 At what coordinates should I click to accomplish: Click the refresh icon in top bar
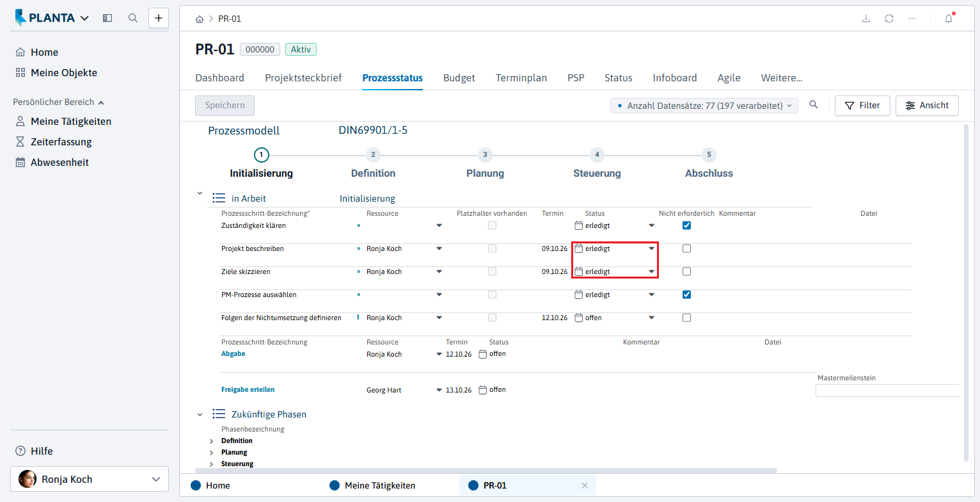point(889,19)
